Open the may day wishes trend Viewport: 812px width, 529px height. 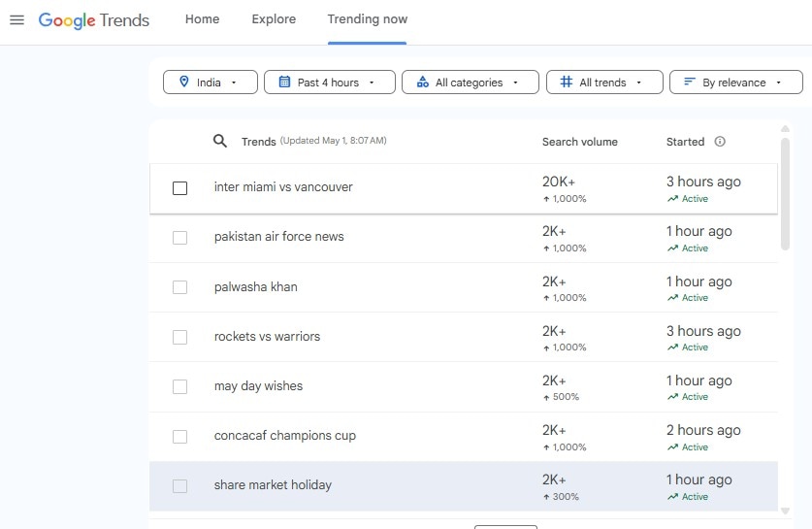[x=258, y=386]
